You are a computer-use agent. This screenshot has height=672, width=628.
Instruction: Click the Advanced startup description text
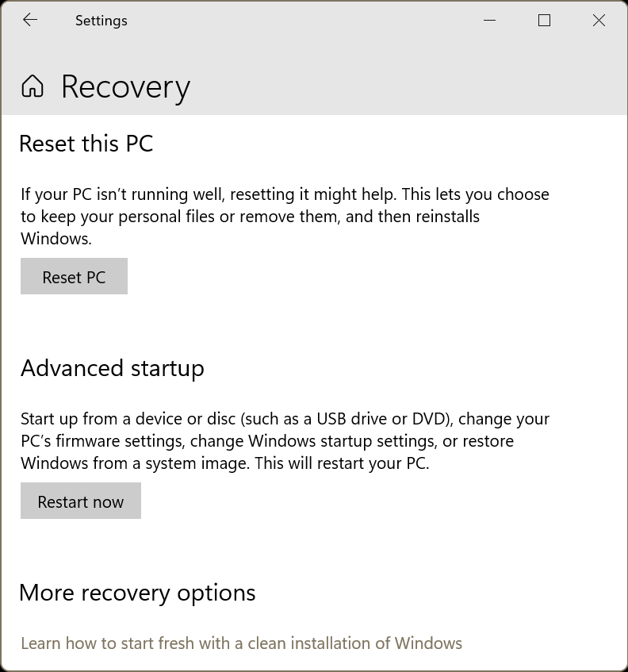[x=285, y=441]
